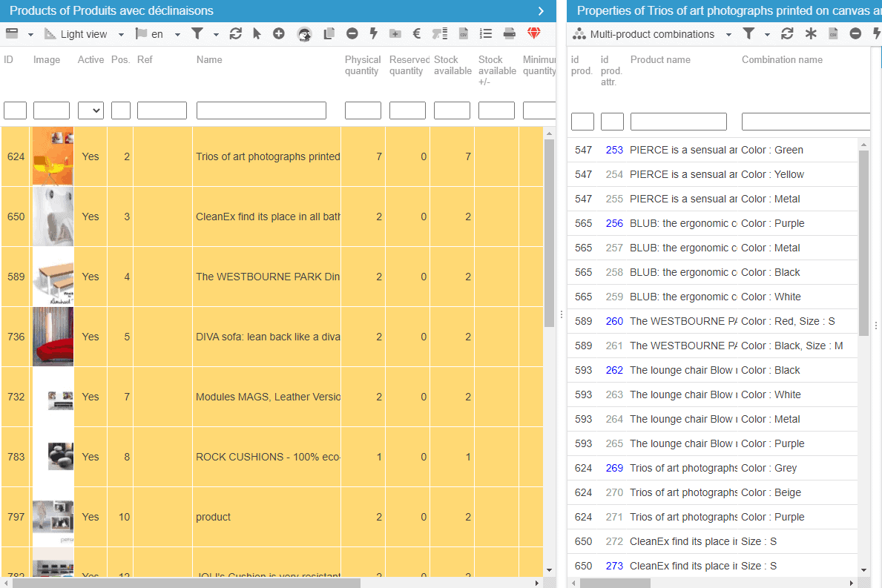Image resolution: width=882 pixels, height=588 pixels.
Task: Click the euro price icon
Action: pos(416,34)
